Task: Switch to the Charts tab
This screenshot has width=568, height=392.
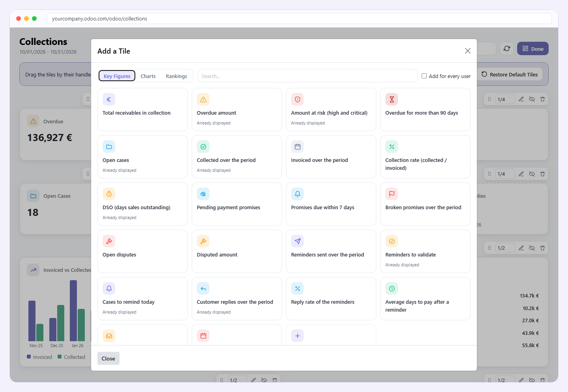Action: (x=148, y=76)
